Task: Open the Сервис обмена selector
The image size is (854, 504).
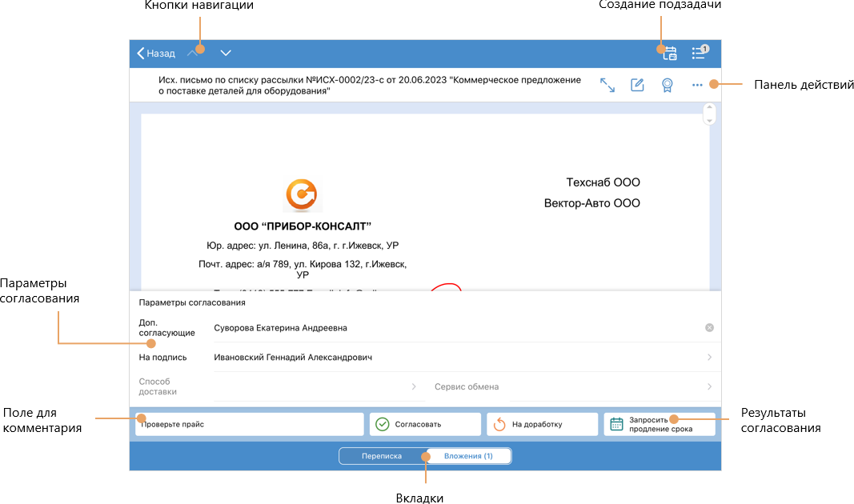Action: (709, 387)
